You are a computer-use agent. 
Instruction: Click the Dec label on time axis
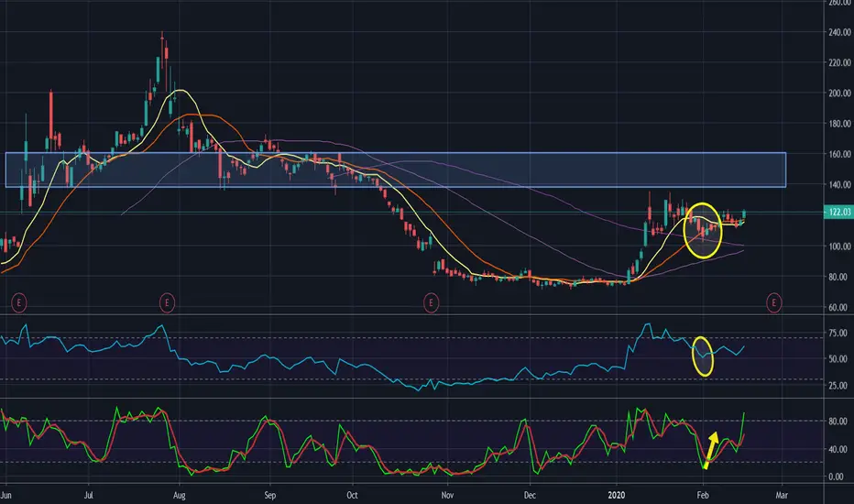tap(530, 495)
